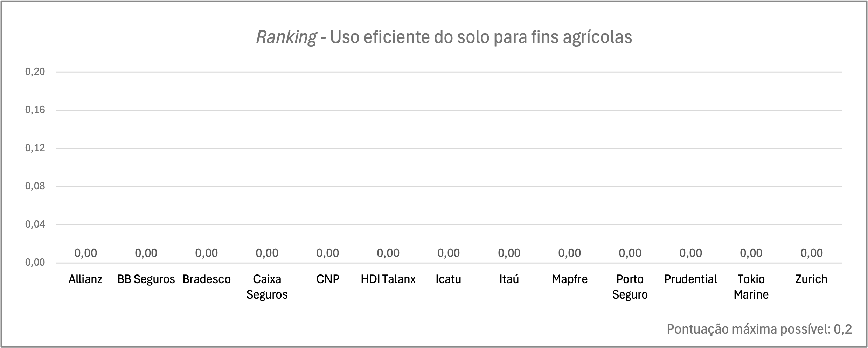Screen dimensions: 868x348
Task: Select the Itaú category label
Action: tap(509, 279)
